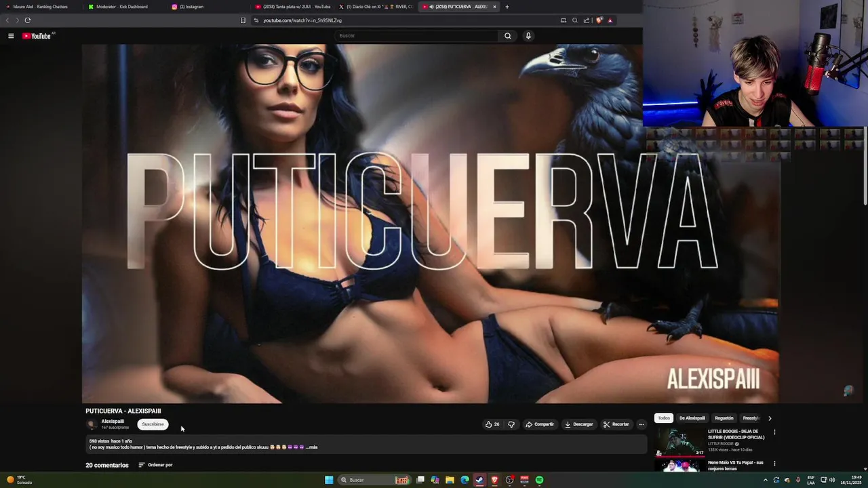Click the share icon in address bar
This screenshot has height=488, width=868.
tap(587, 20)
